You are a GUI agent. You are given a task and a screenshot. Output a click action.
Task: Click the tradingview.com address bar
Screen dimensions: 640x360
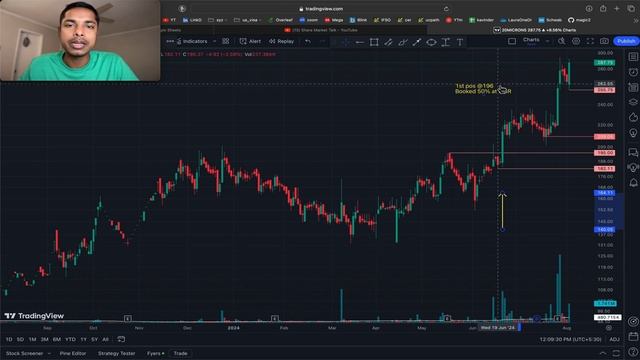coord(321,9)
